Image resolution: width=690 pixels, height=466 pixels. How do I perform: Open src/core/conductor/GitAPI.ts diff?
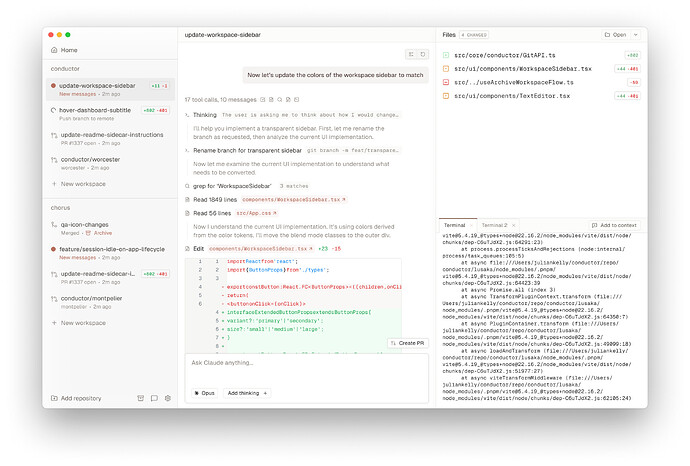point(505,55)
